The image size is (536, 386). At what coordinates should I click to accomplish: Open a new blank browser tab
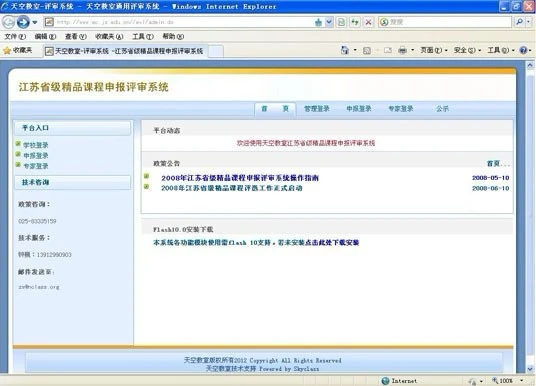pos(216,51)
